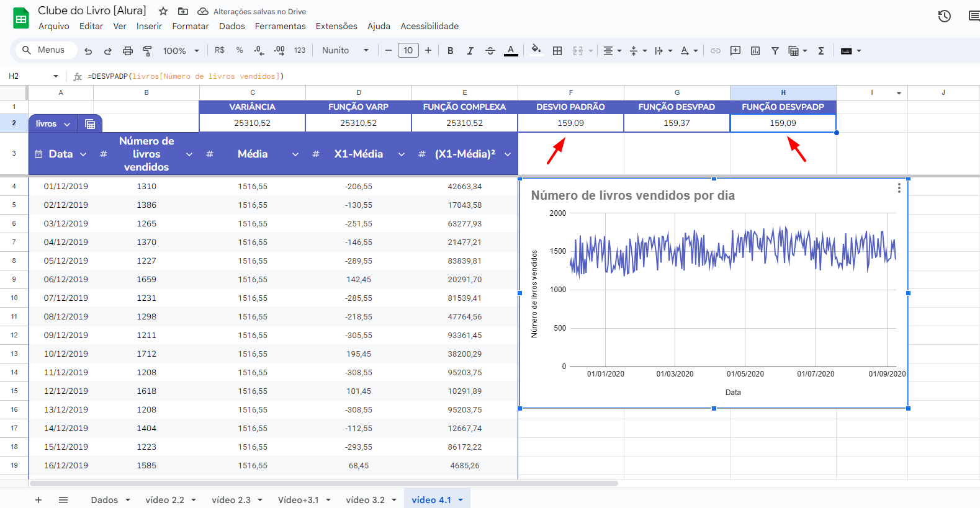Open vídeo 4.1 tab dropdown arrow

tap(461, 500)
